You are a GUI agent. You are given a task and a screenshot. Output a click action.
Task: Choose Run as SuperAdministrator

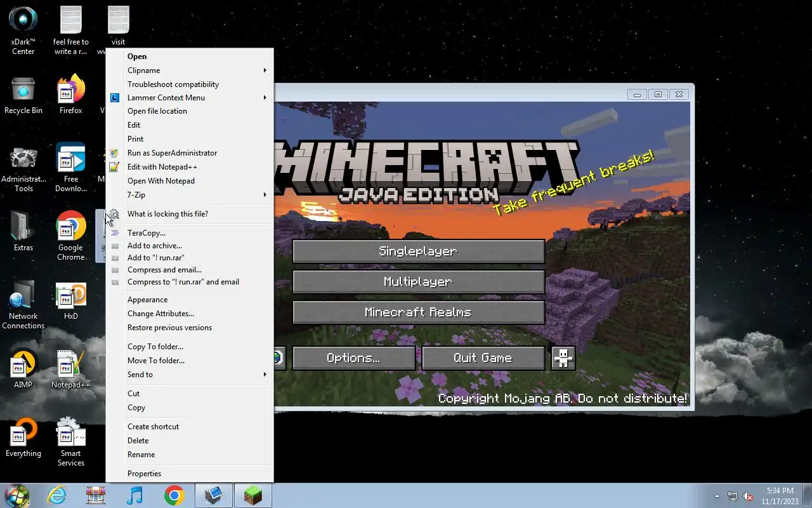190,153
